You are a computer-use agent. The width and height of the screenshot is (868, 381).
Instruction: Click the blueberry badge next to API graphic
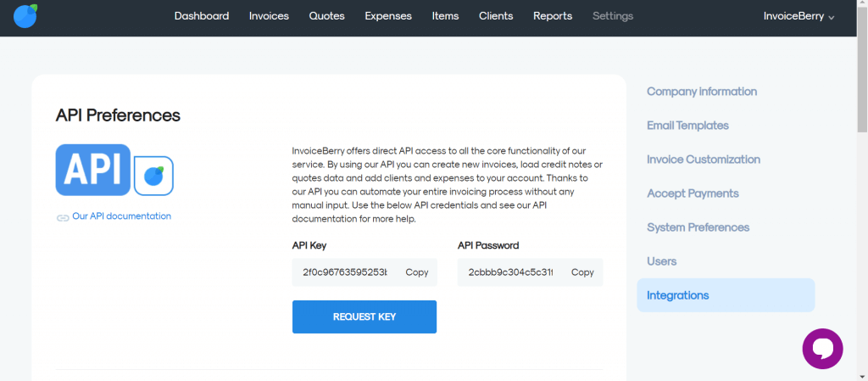[154, 176]
